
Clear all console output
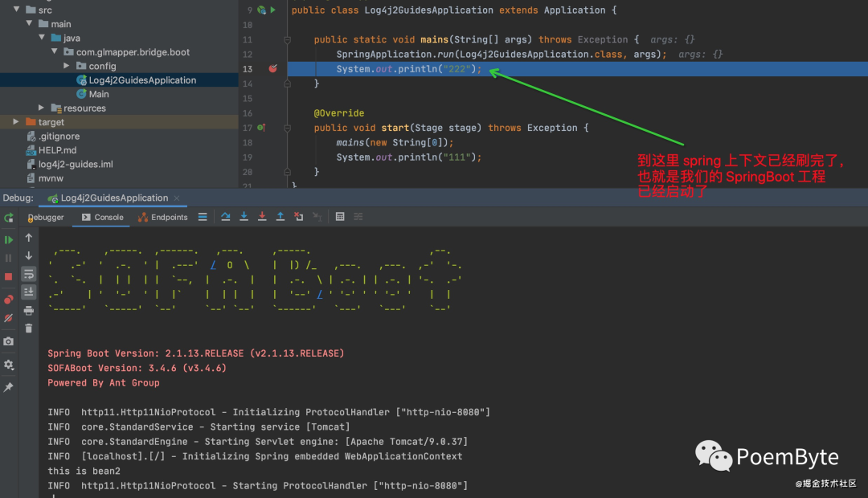(x=29, y=329)
